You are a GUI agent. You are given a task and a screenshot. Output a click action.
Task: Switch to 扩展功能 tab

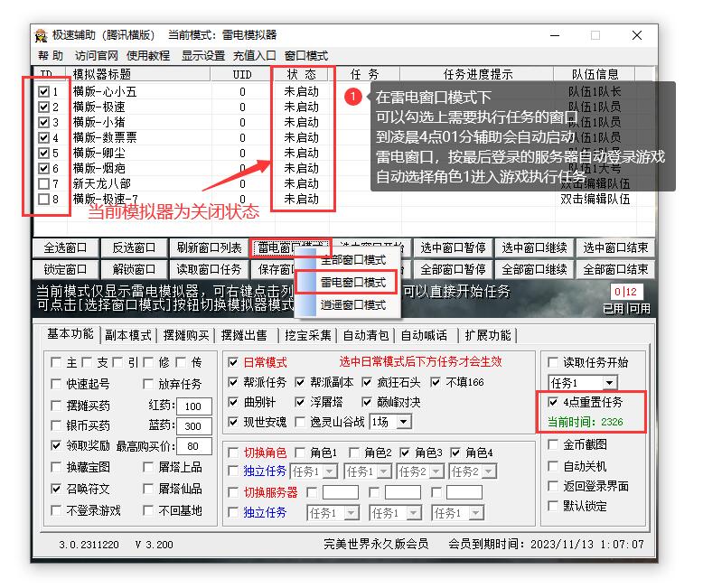click(x=488, y=335)
